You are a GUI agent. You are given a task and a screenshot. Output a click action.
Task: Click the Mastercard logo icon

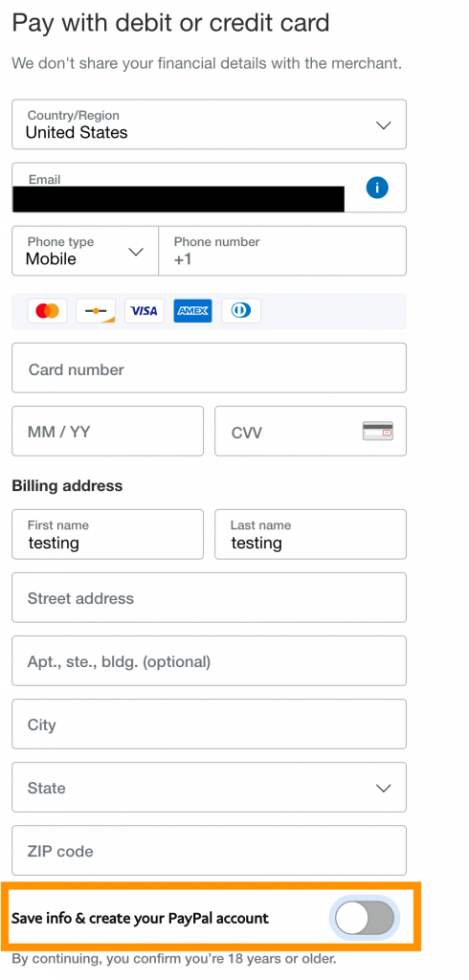[x=48, y=311]
